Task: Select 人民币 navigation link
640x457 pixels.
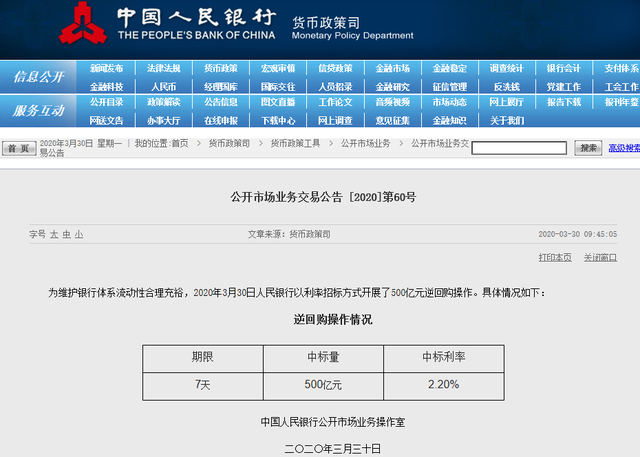Action: coord(164,87)
